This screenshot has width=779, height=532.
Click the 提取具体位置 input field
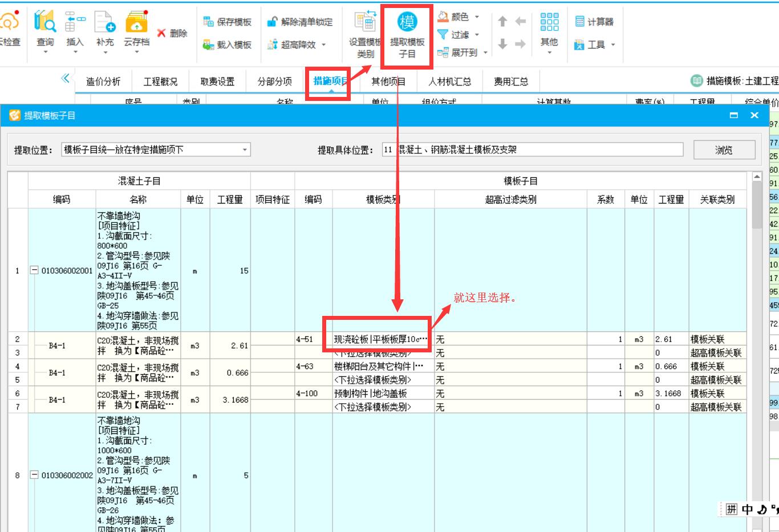tap(533, 150)
